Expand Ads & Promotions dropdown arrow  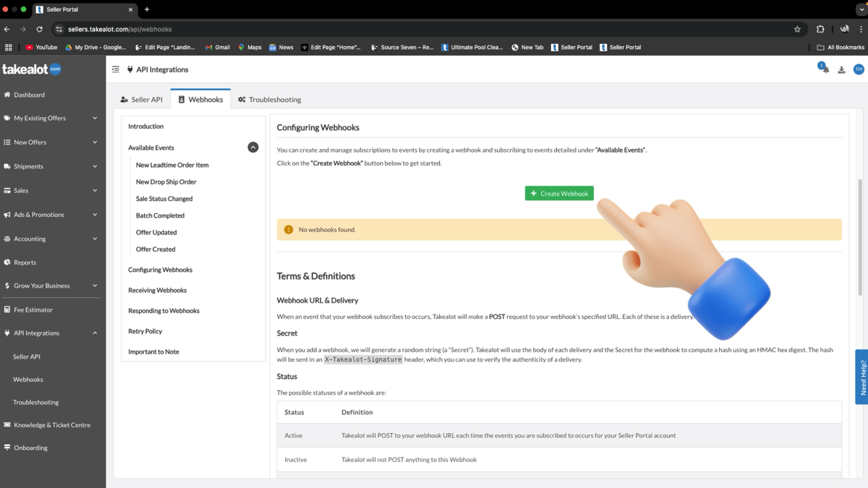point(95,215)
